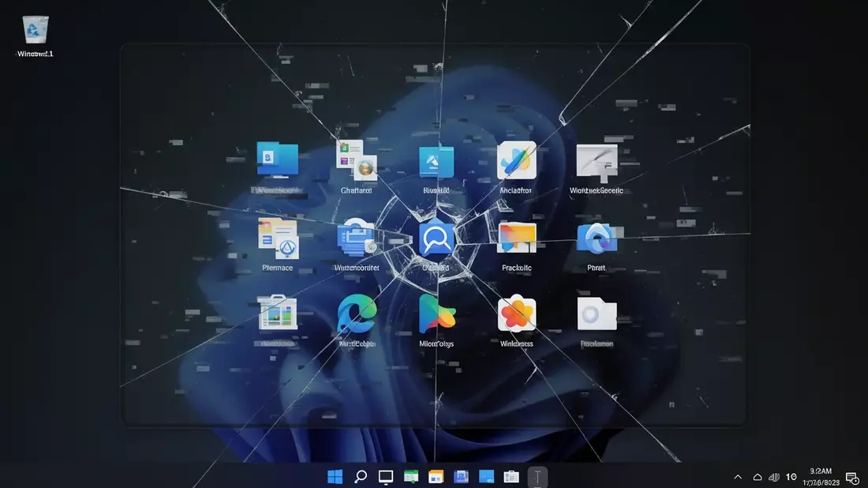Open the photo gallery icon beside Edge
The width and height of the screenshot is (868, 488).
coord(277,313)
